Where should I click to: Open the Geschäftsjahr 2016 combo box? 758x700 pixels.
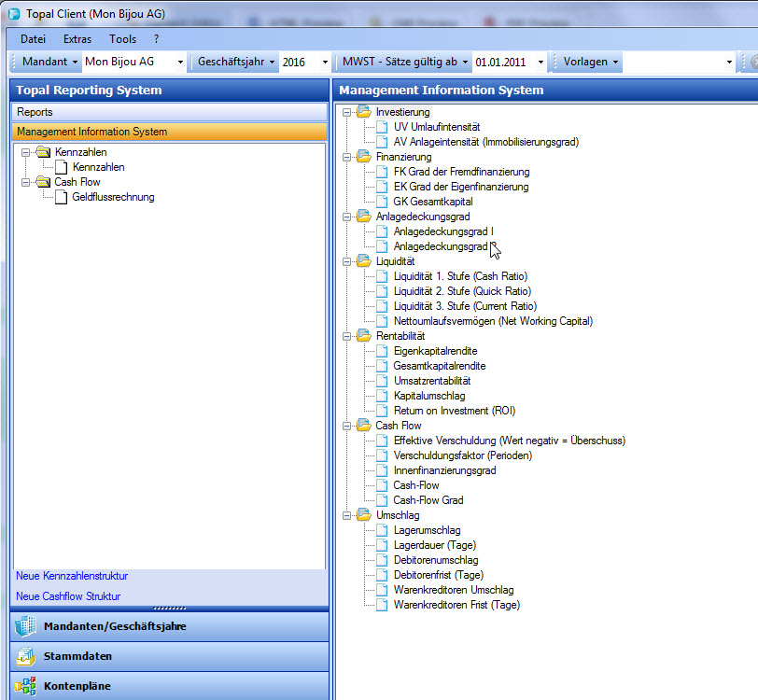point(325,62)
